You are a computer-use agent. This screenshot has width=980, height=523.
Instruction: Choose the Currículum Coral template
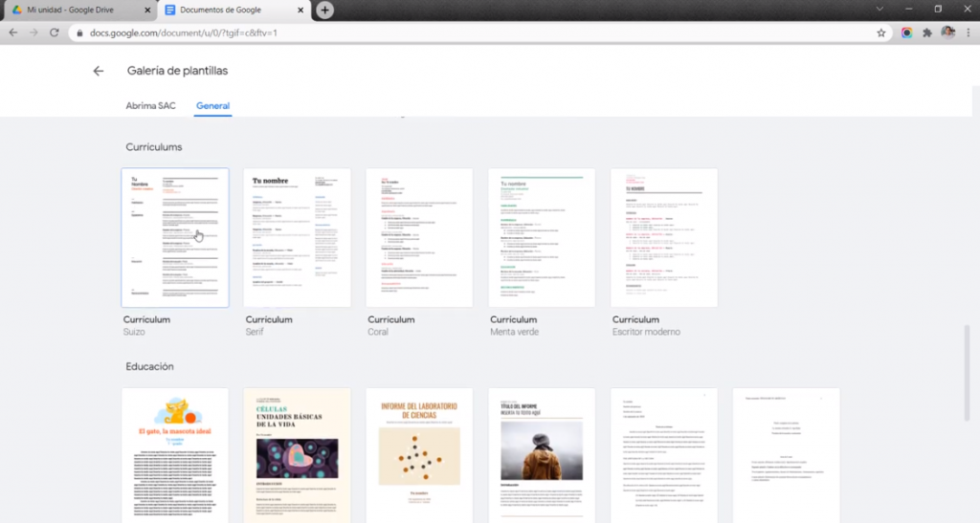click(x=419, y=238)
